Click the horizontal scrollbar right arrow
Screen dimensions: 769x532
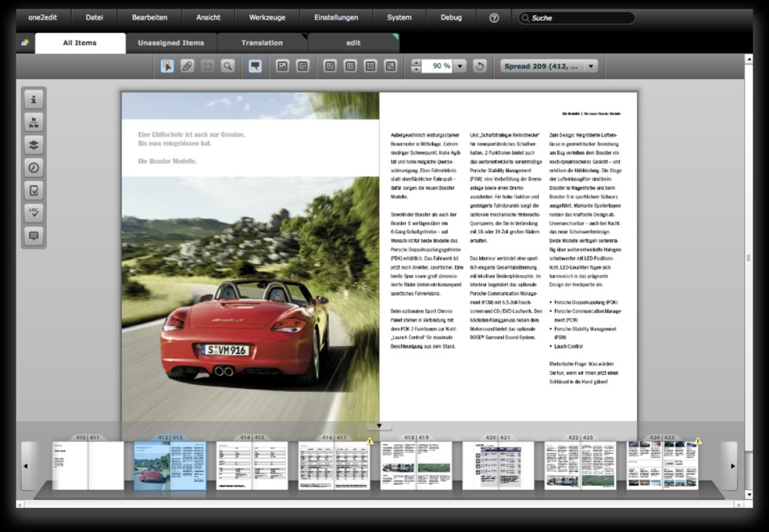pos(739,504)
